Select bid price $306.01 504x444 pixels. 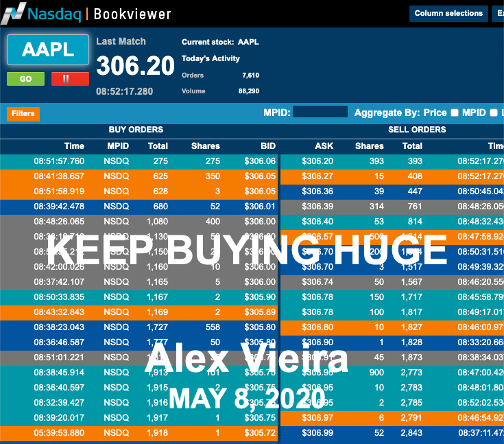[x=260, y=207]
